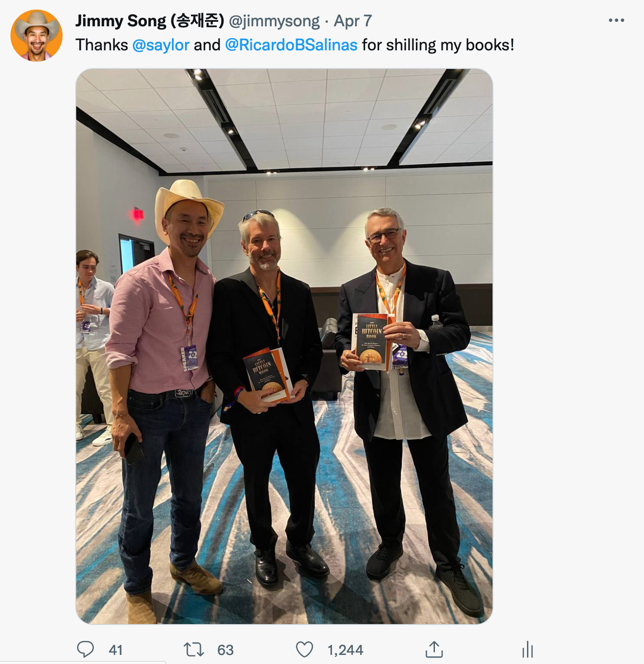Like the tweet with heart icon

click(304, 649)
